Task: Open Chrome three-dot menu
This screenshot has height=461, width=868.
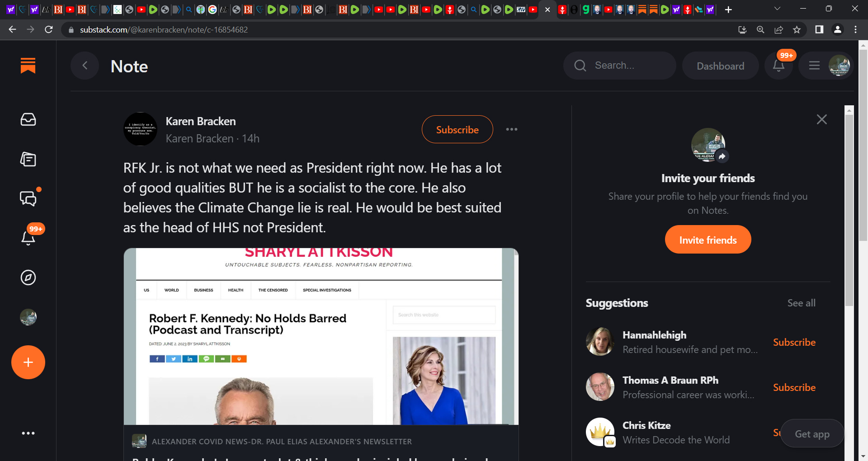Action: 855,29
